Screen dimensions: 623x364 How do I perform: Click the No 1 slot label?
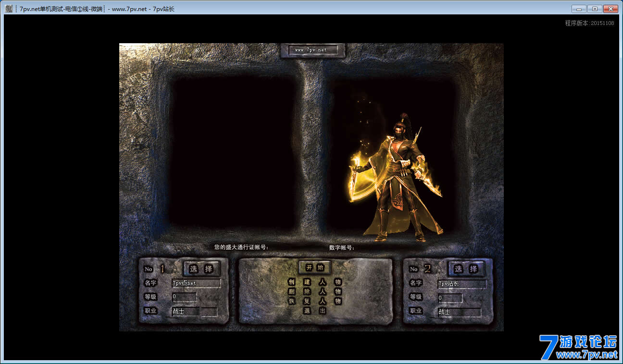[x=154, y=269]
